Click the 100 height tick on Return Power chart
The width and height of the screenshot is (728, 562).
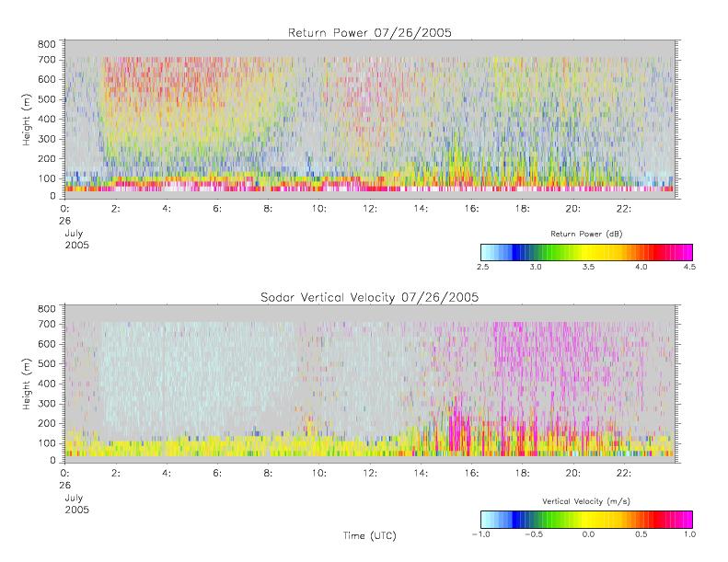pyautogui.click(x=46, y=178)
